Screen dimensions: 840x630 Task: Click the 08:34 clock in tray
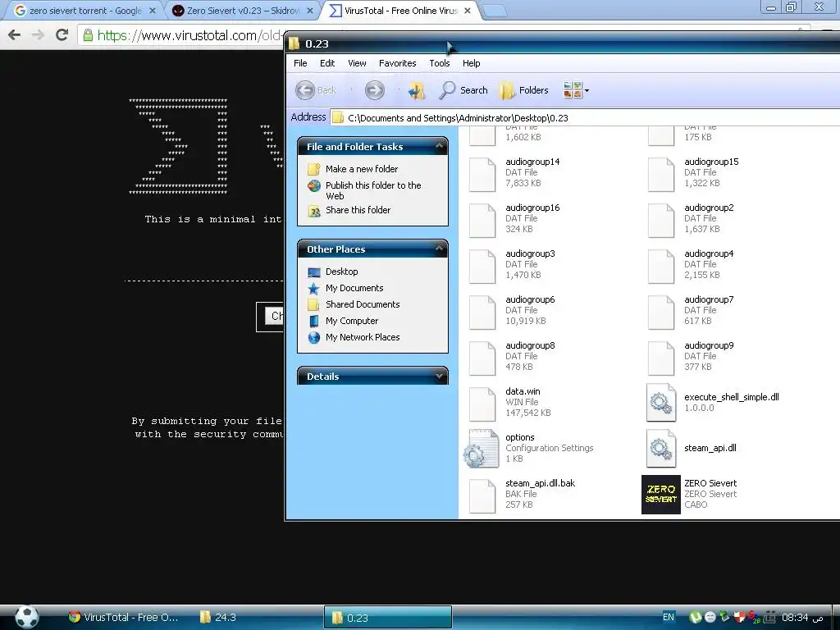point(795,618)
